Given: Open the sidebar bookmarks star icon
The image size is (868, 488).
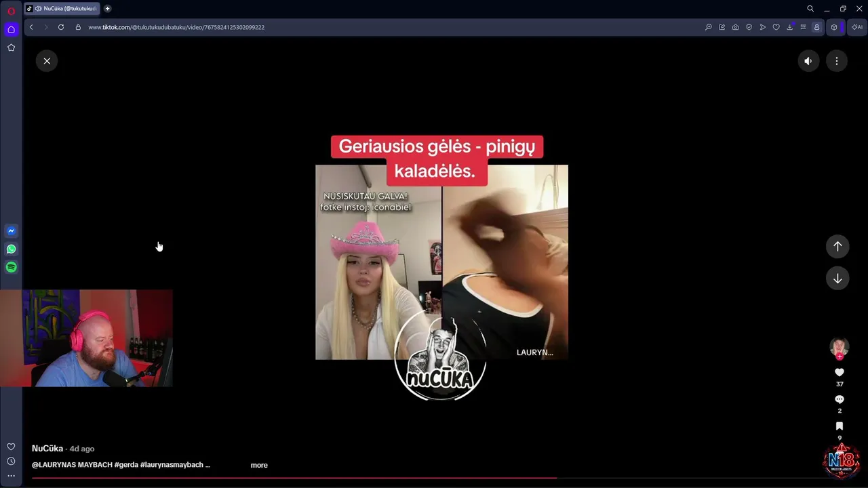Looking at the screenshot, I should [11, 47].
